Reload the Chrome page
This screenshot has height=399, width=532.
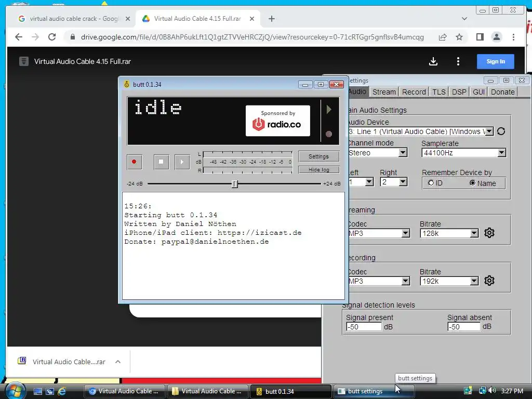coord(52,37)
